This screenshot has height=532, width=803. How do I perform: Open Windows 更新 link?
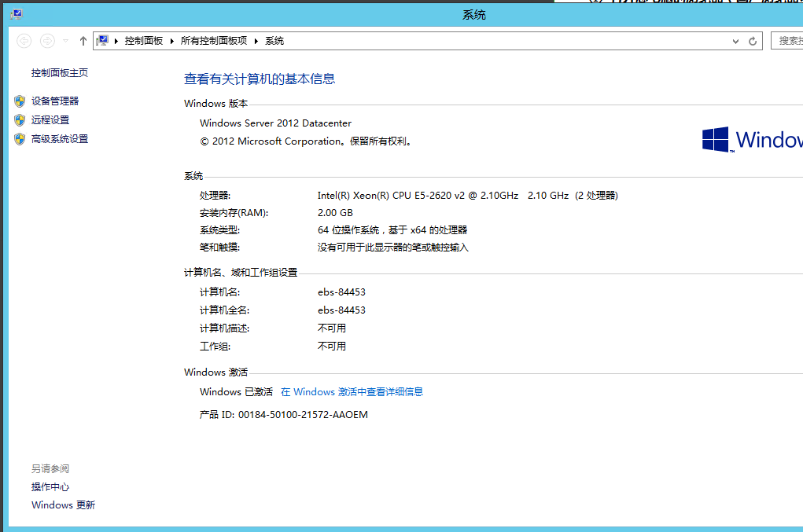pyautogui.click(x=63, y=505)
